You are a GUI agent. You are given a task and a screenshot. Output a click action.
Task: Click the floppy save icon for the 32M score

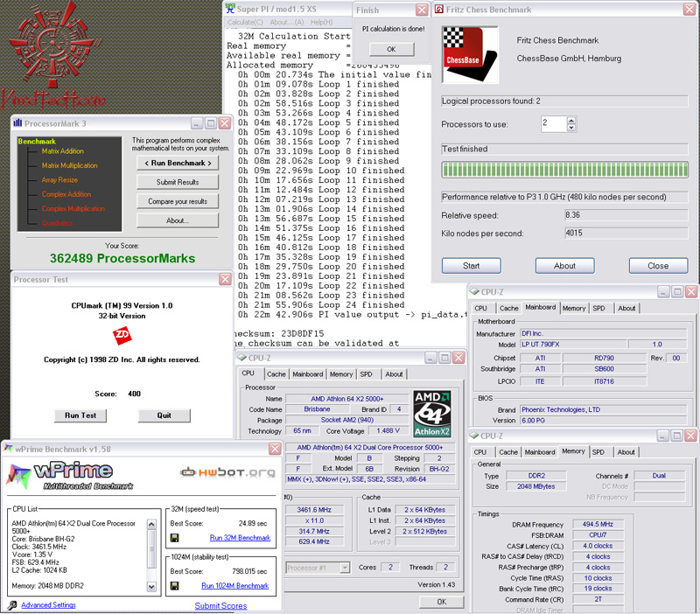(x=174, y=538)
